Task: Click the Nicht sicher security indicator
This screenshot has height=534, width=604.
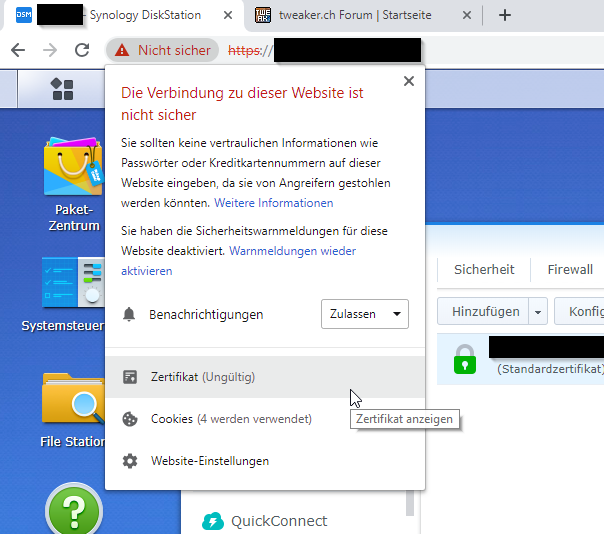Action: (164, 50)
